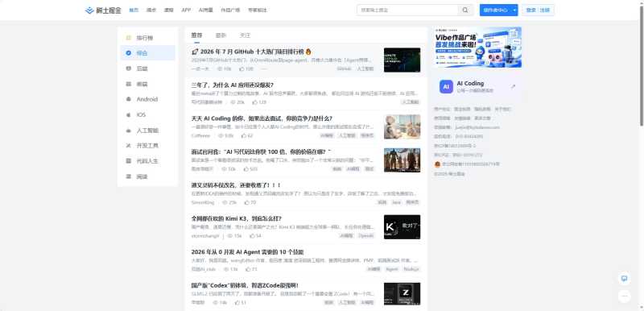Expand the 创作者中心 dropdown arrow
Image resolution: width=644 pixels, height=311 pixels.
[514, 10]
